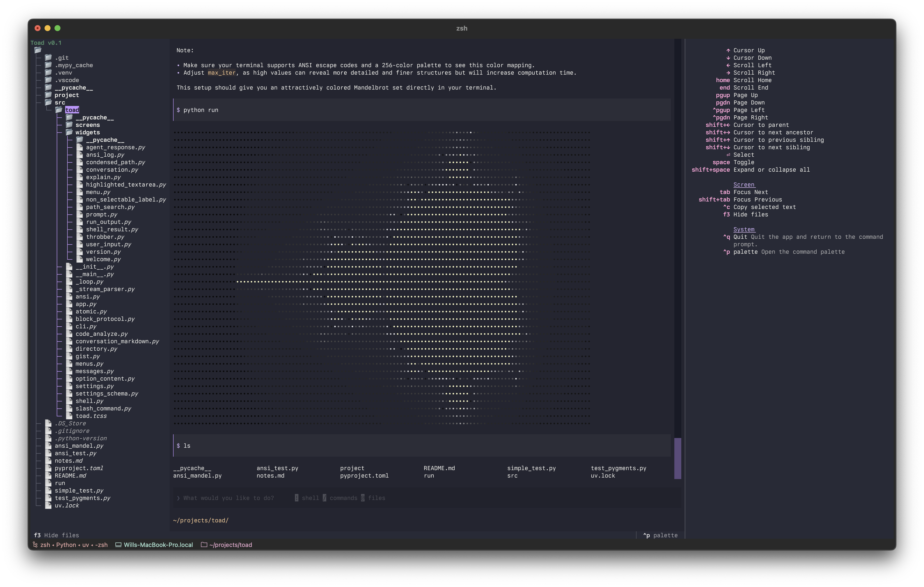Image resolution: width=924 pixels, height=587 pixels.
Task: Click the open src folder icon
Action: 48,103
